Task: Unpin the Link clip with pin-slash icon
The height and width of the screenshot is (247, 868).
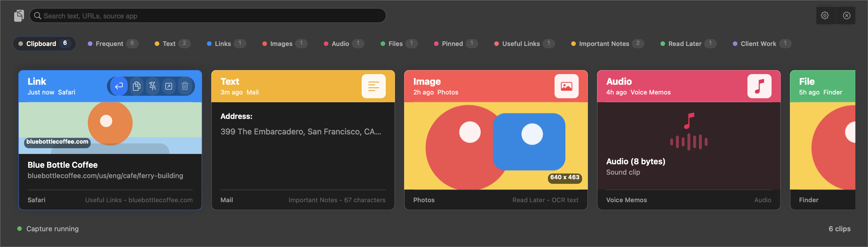Action: pos(153,86)
